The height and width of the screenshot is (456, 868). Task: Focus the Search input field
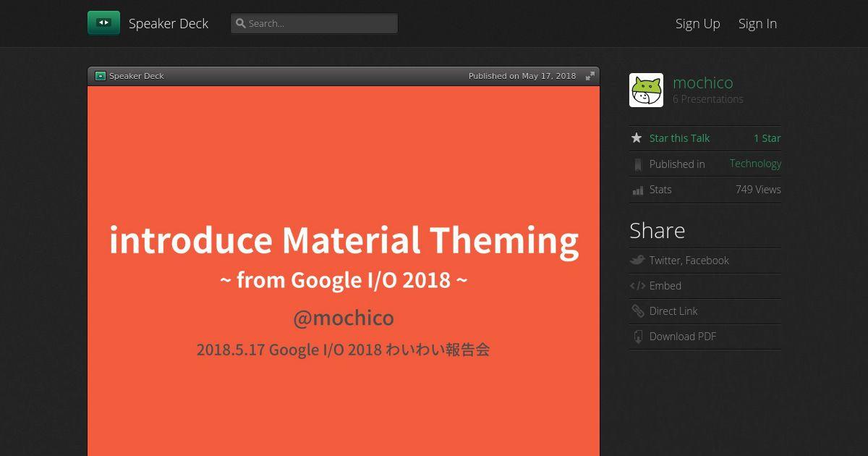pyautogui.click(x=314, y=23)
